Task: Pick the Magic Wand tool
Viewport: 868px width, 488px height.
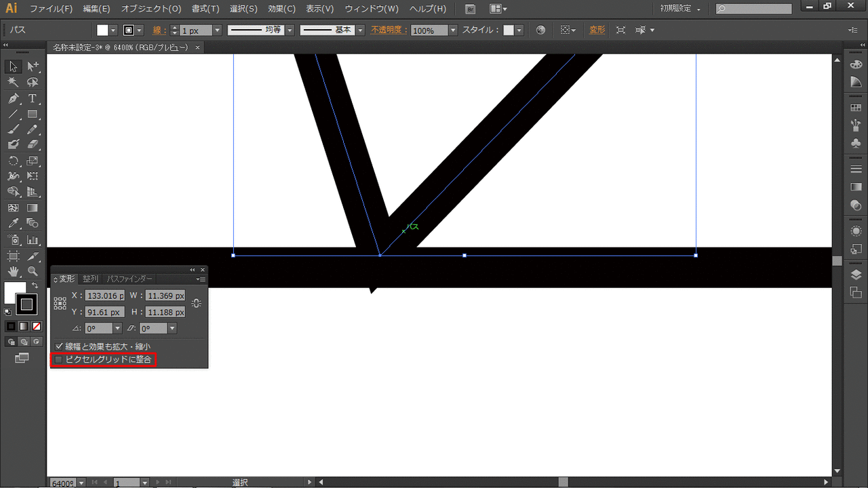Action: point(13,82)
